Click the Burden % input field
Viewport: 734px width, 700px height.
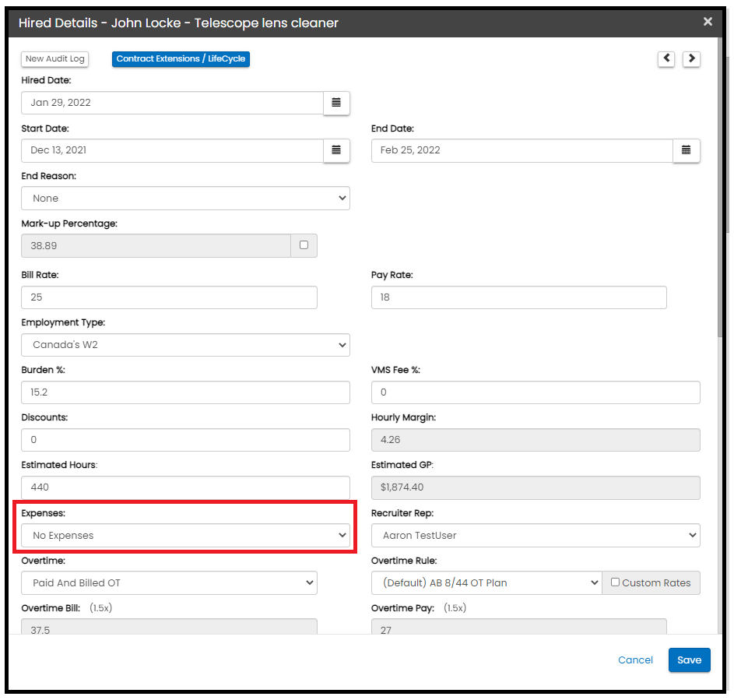coord(185,392)
